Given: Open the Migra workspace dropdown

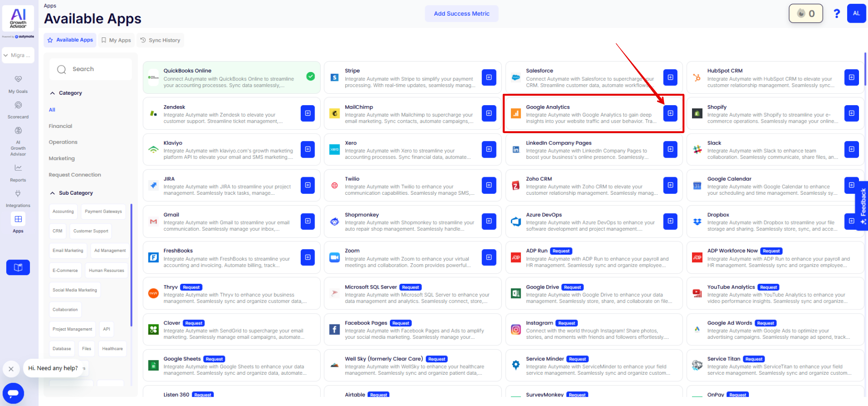Looking at the screenshot, I should point(18,55).
